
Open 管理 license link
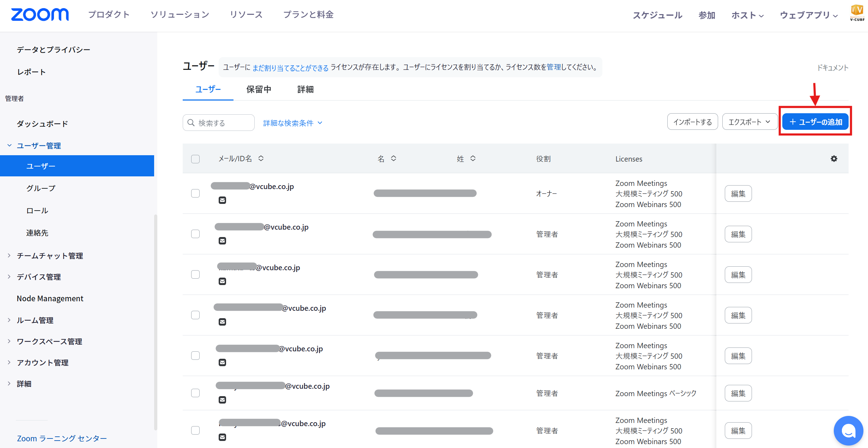tap(554, 67)
